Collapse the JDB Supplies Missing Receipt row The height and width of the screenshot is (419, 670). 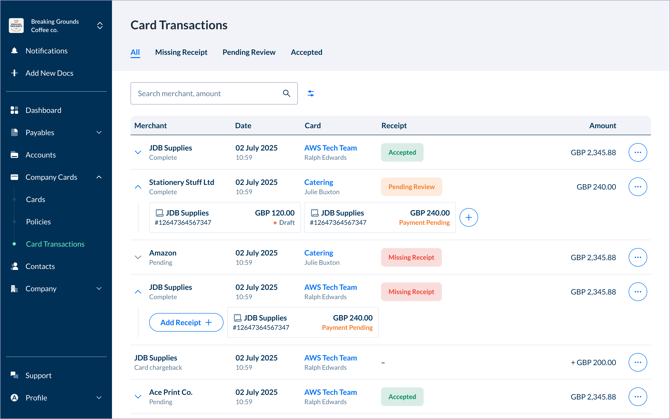[x=138, y=292]
